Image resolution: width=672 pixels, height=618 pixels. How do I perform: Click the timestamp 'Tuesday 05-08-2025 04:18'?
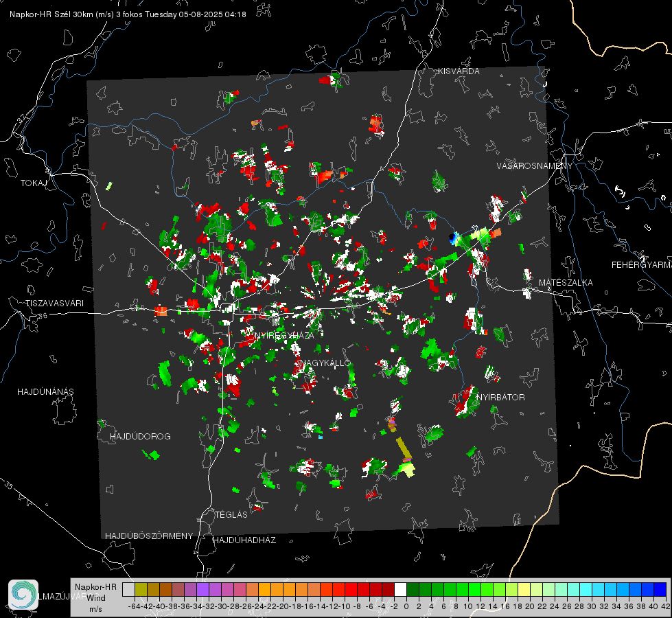(196, 14)
